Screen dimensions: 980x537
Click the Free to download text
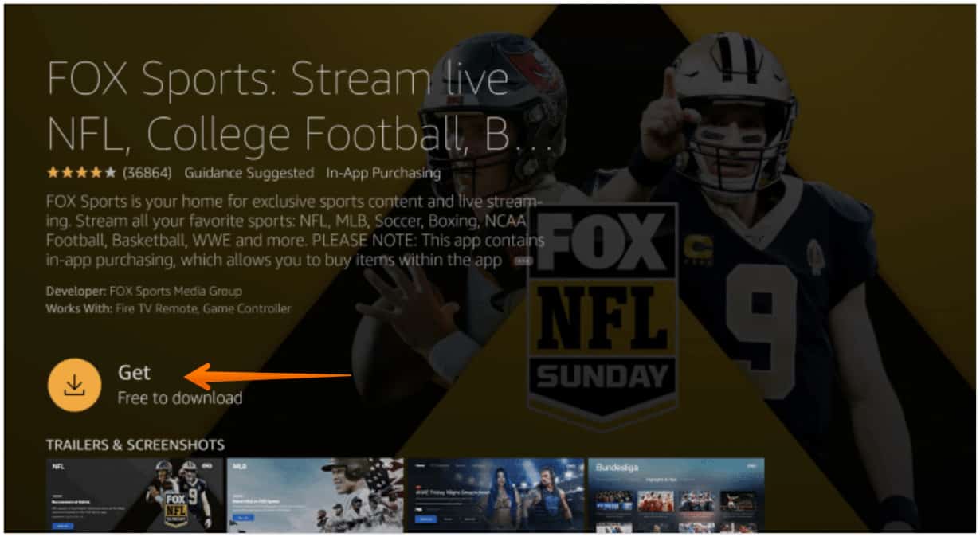(x=179, y=397)
